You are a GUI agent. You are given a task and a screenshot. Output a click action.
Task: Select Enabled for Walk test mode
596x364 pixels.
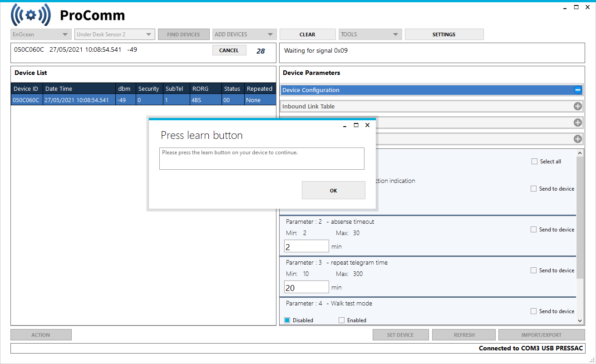click(341, 320)
